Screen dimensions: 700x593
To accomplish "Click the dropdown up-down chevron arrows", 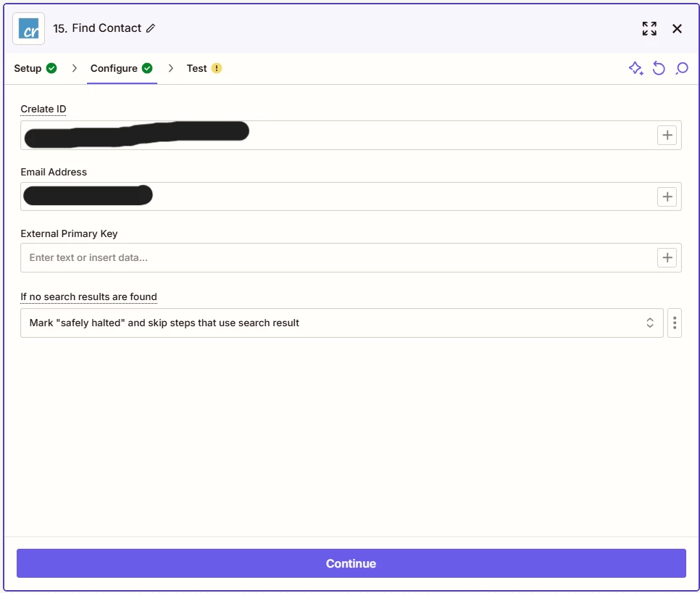I will pyautogui.click(x=650, y=323).
